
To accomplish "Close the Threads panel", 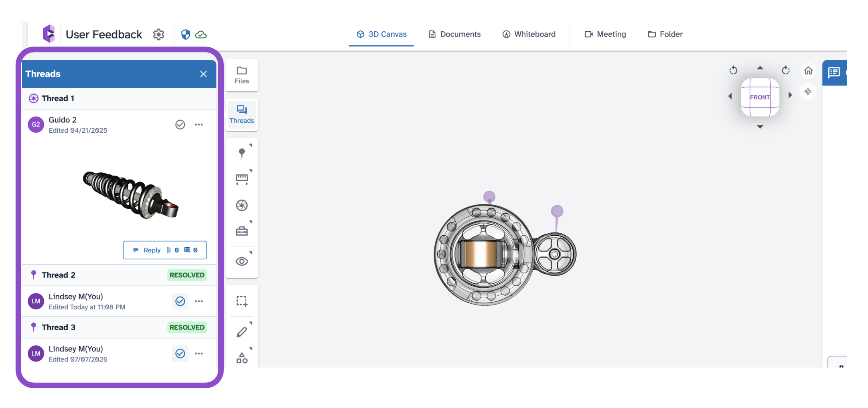I will (x=203, y=74).
